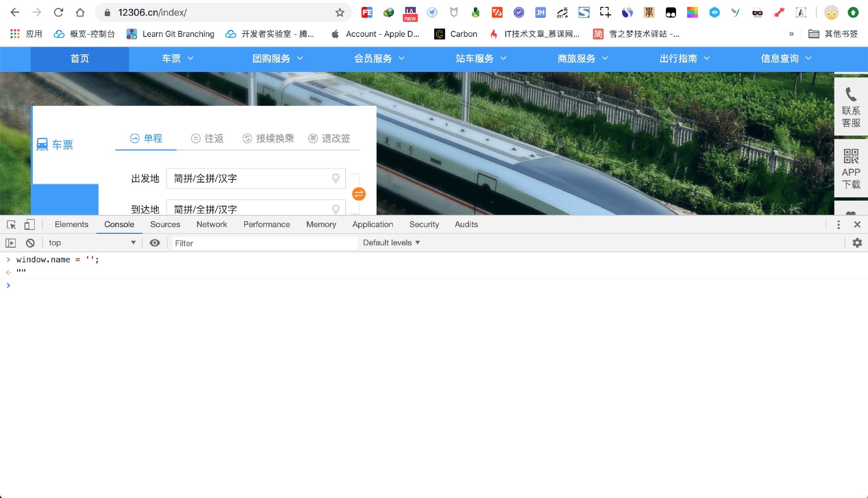Viewport: 868px width, 498px height.
Task: Open the DevTools customize menu (three dots)
Action: (839, 225)
